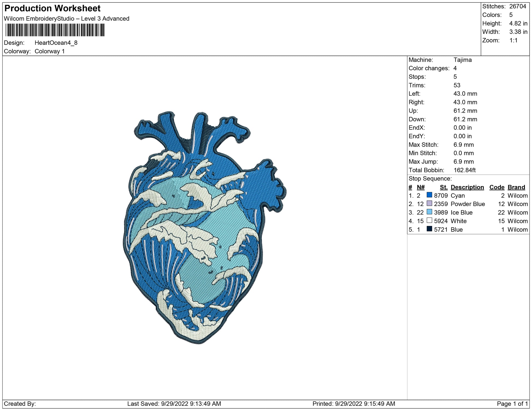Viewport: 532px width, 409px height.
Task: Click the Description column header
Action: pos(467,187)
